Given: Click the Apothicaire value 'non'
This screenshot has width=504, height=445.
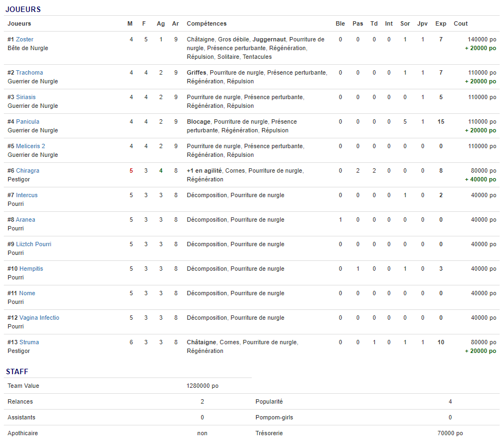Looking at the screenshot, I should [202, 433].
